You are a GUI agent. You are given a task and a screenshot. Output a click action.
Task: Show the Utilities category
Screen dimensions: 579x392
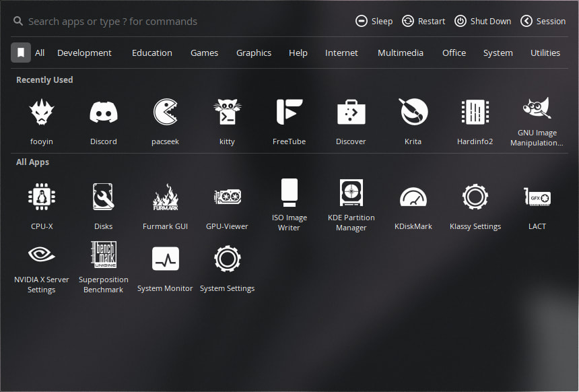(x=545, y=53)
